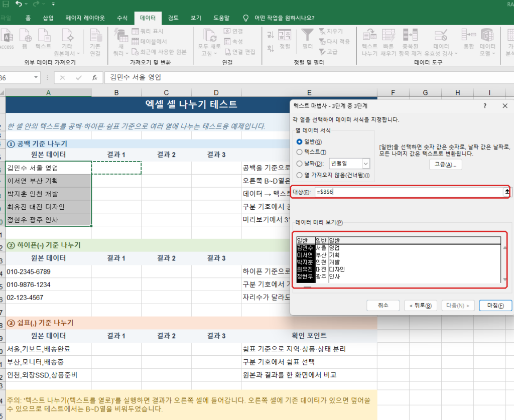514x420 pixels.
Task: Click the 연결 편집 item
Action: point(240,52)
